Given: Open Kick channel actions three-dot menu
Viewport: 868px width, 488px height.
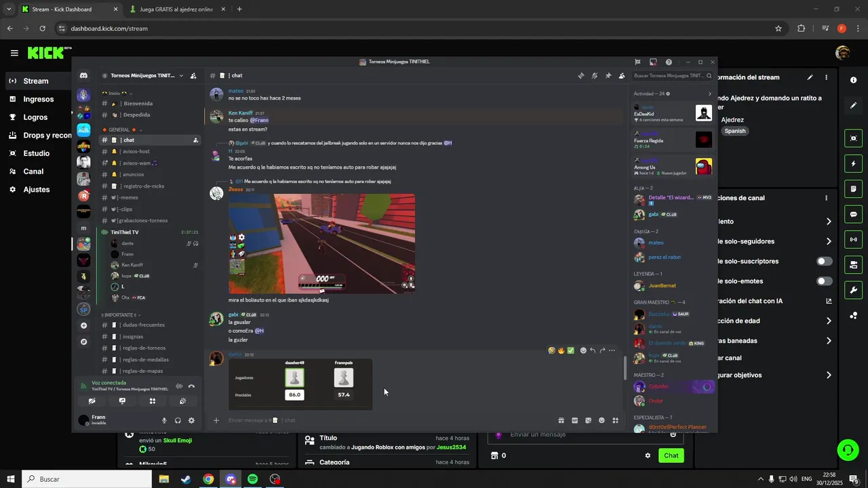Looking at the screenshot, I should [826, 198].
